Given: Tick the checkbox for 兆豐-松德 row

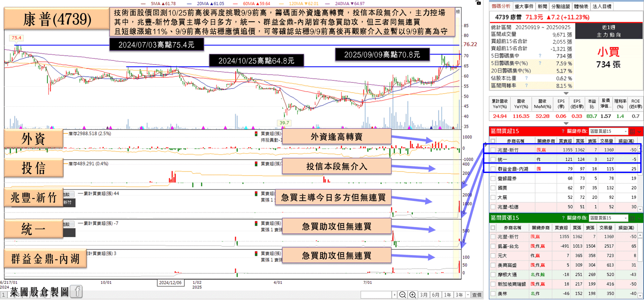Looking at the screenshot, I should 493,207.
